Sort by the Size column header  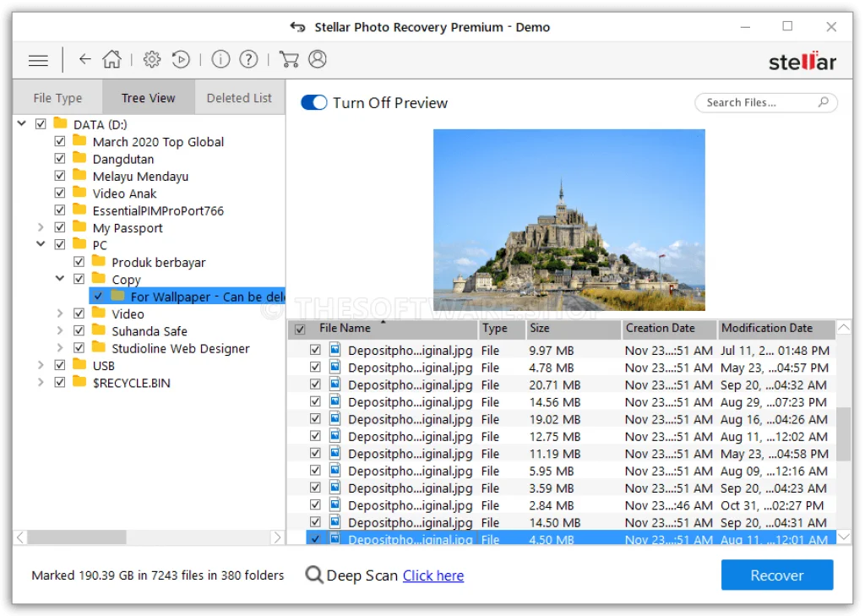point(573,329)
